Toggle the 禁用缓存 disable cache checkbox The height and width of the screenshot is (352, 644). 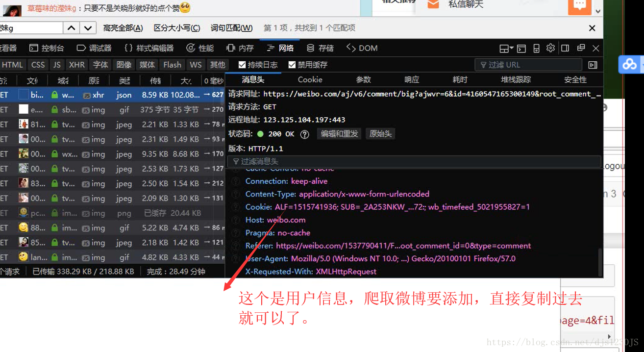[x=292, y=65]
